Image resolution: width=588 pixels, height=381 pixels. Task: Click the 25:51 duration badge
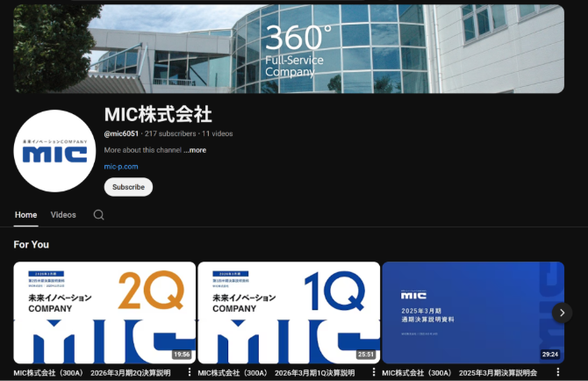pyautogui.click(x=366, y=355)
